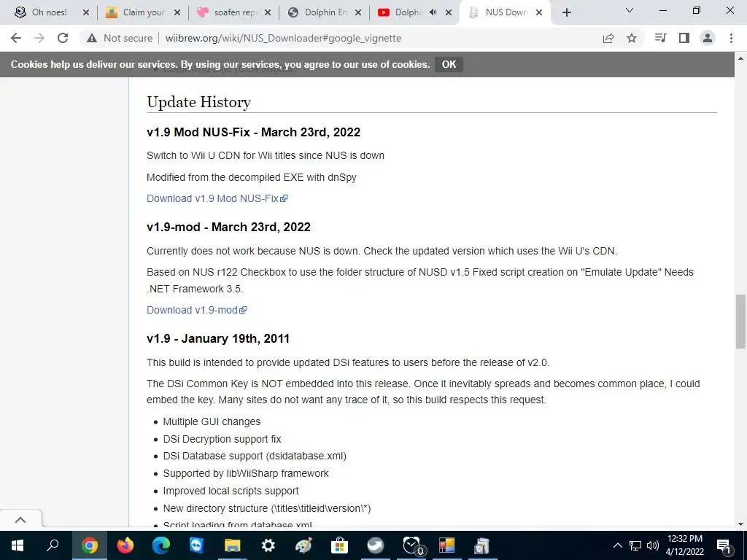Open Download v1.9-mod link
The image size is (747, 560).
(197, 310)
